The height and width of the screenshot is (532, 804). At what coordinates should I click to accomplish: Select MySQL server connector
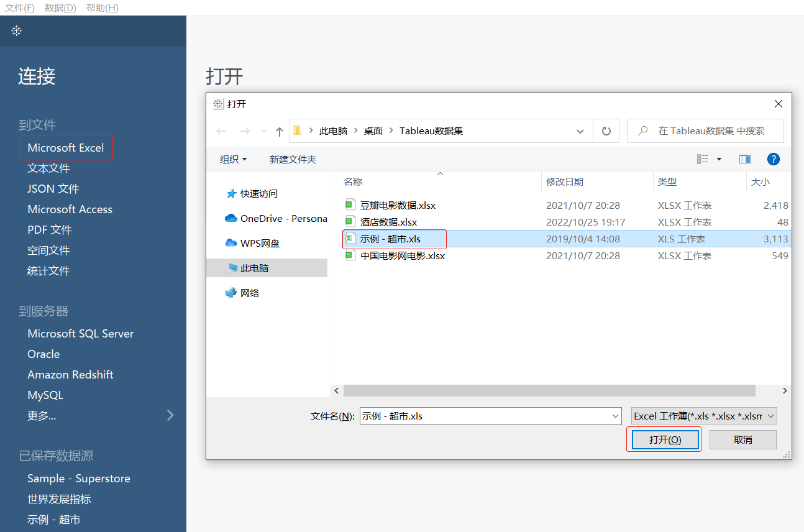pos(45,395)
